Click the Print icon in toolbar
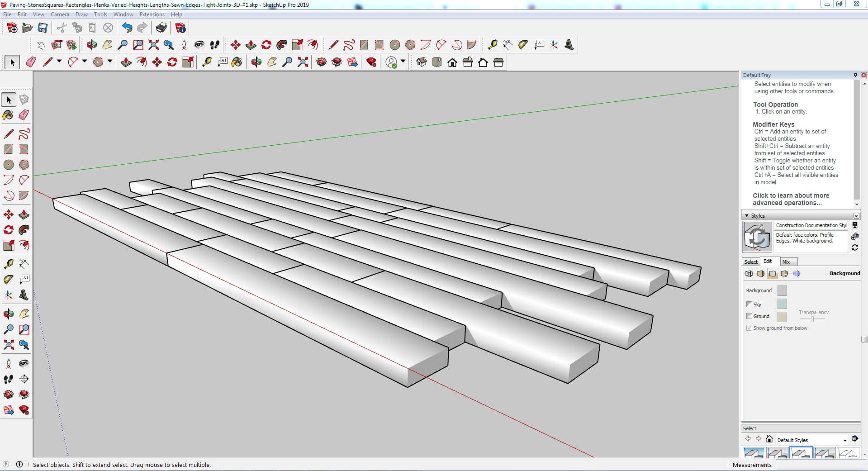Viewport: 868px width, 471px height. tap(161, 28)
